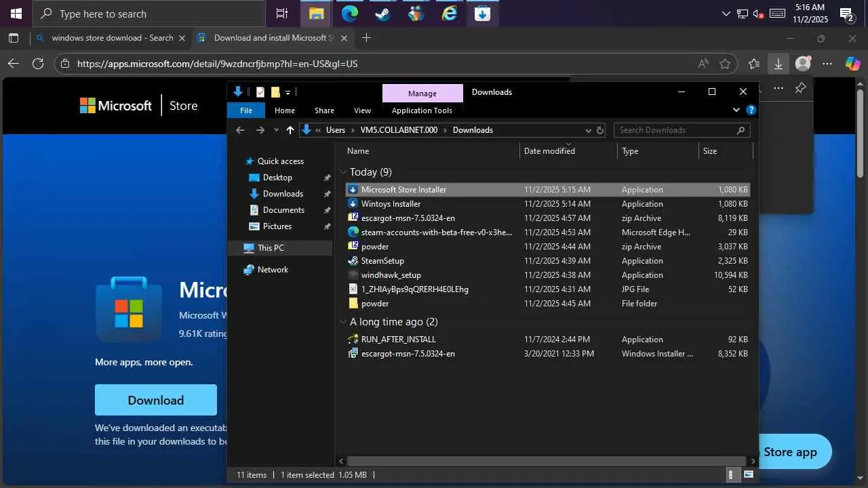Image resolution: width=868 pixels, height=488 pixels.
Task: Click the Store app button
Action: [x=790, y=452]
